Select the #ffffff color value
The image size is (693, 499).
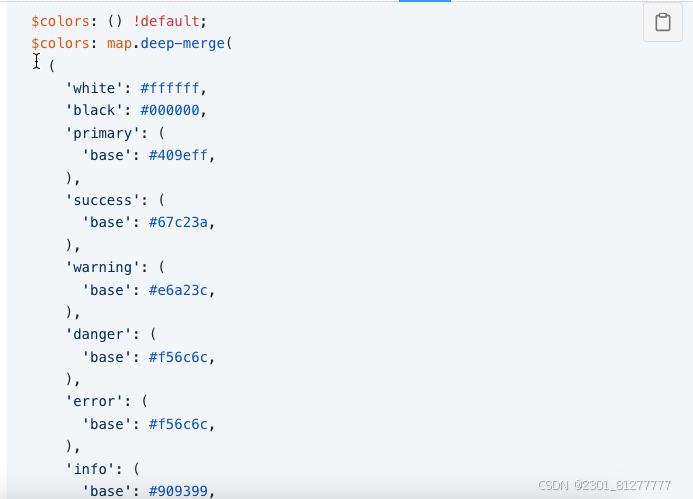(x=170, y=88)
